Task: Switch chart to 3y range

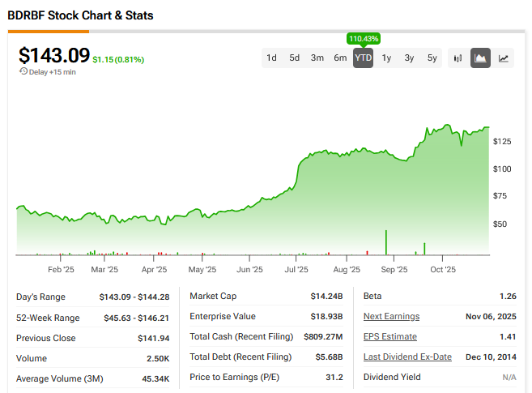Action: coord(409,58)
